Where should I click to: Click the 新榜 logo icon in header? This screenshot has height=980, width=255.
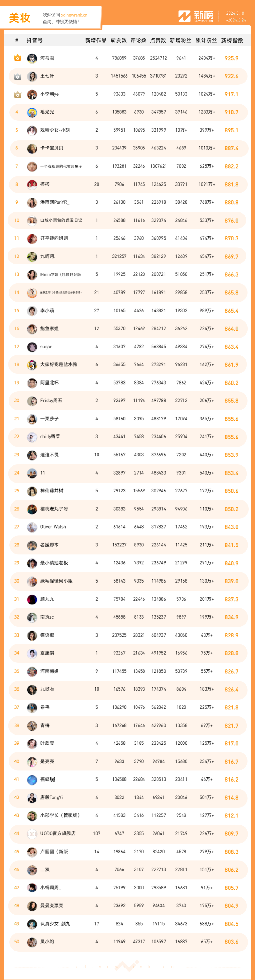pos(184,16)
